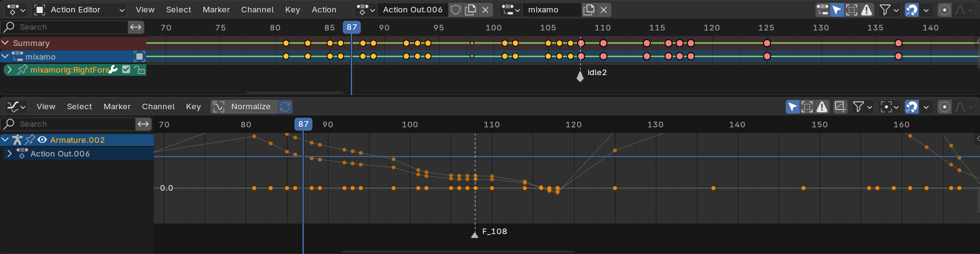
Task: Duplicate the mixamo action slot
Action: (589, 9)
